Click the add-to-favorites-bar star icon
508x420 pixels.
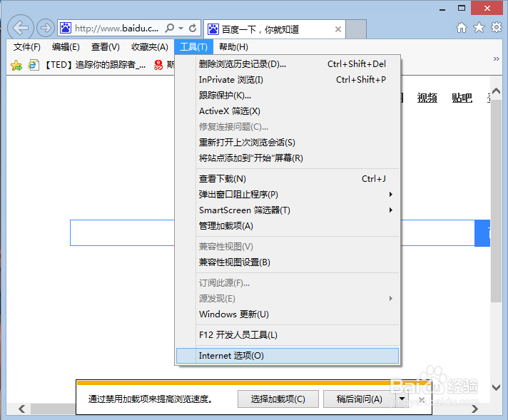click(x=16, y=65)
